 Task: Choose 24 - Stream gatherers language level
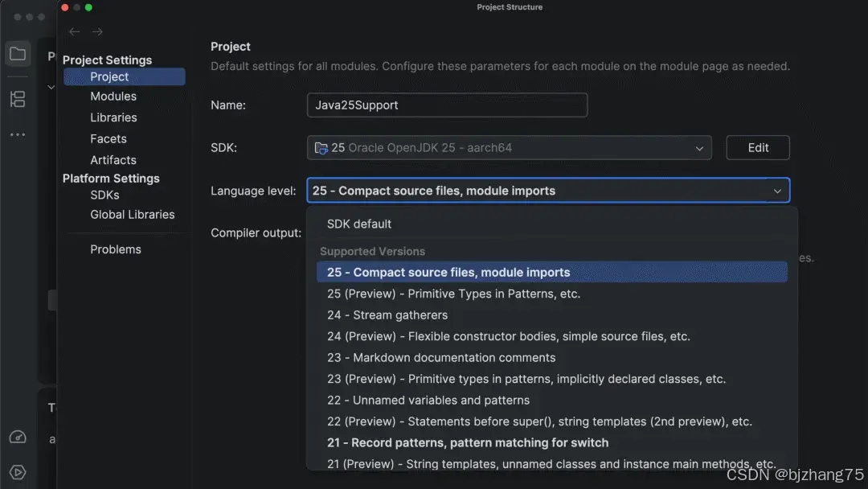point(387,315)
